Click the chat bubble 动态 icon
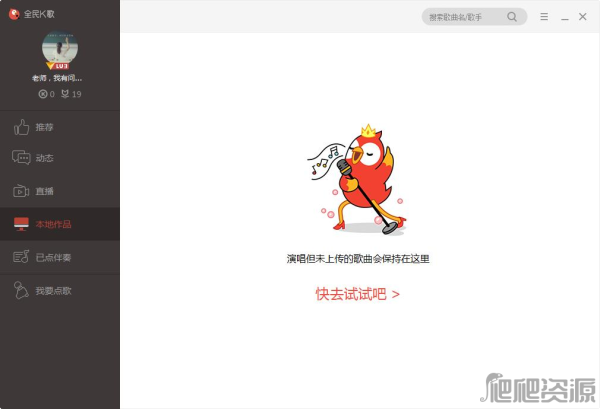Screen dimensions: 600x409 [21, 158]
